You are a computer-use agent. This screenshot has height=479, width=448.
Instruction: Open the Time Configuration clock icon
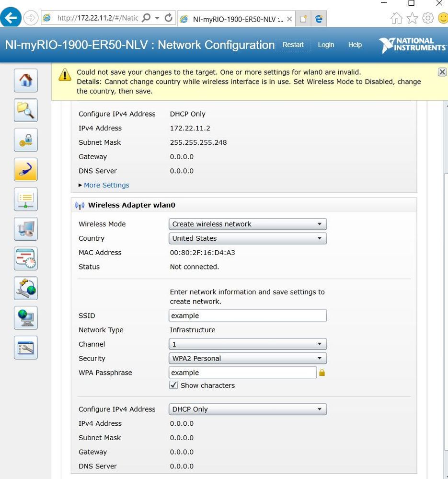26,258
